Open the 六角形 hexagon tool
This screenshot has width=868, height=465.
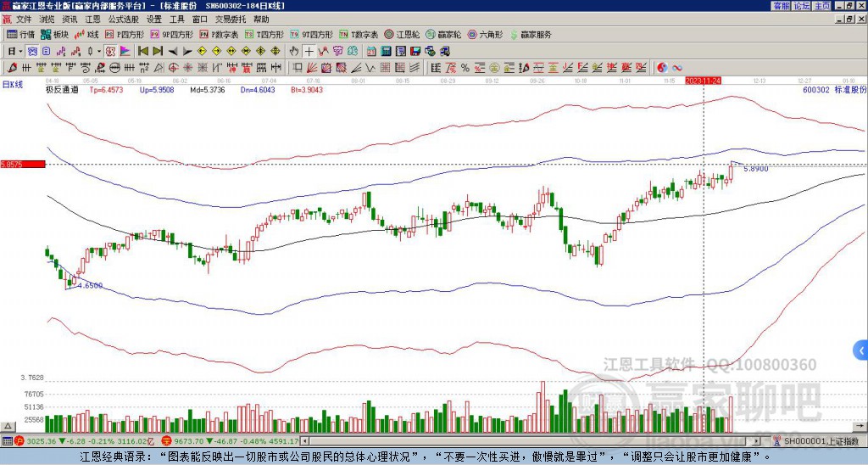click(x=485, y=34)
